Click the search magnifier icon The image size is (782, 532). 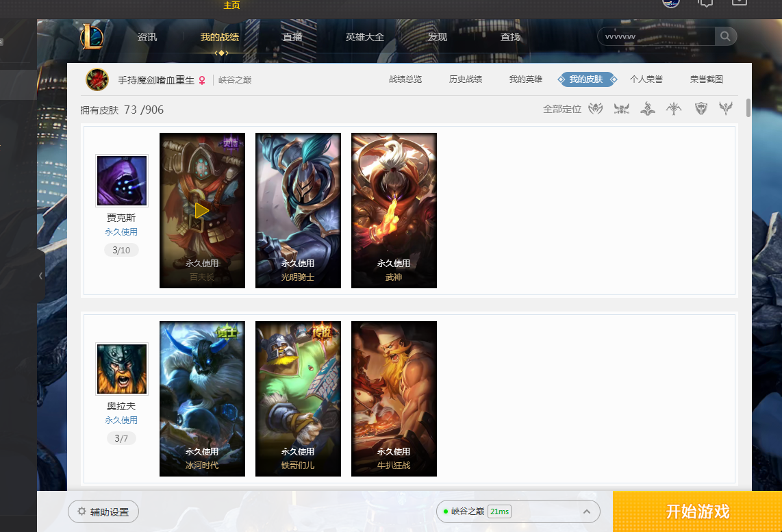(x=725, y=36)
